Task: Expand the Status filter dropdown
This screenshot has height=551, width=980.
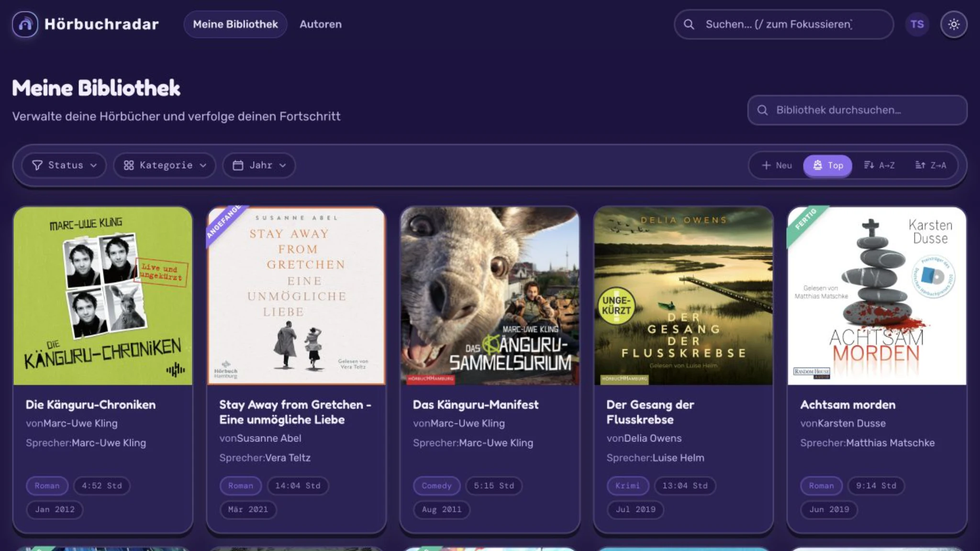Action: [64, 165]
